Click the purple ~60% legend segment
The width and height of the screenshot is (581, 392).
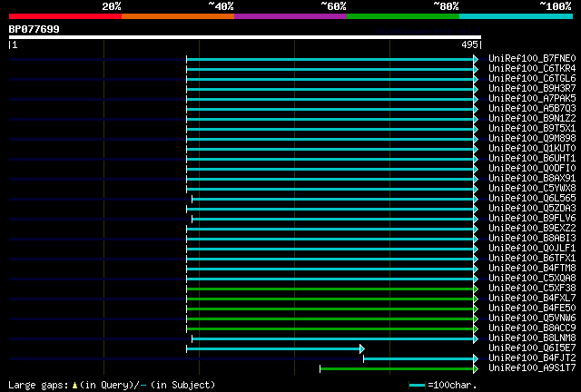[290, 16]
